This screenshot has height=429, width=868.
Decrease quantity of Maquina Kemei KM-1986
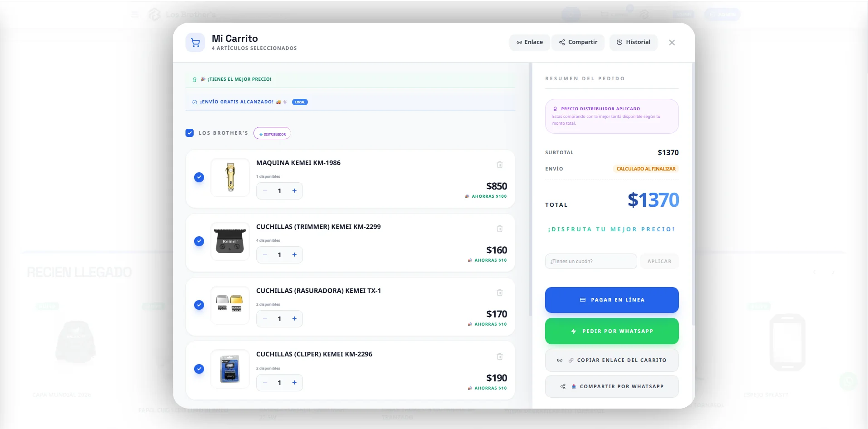(x=265, y=191)
